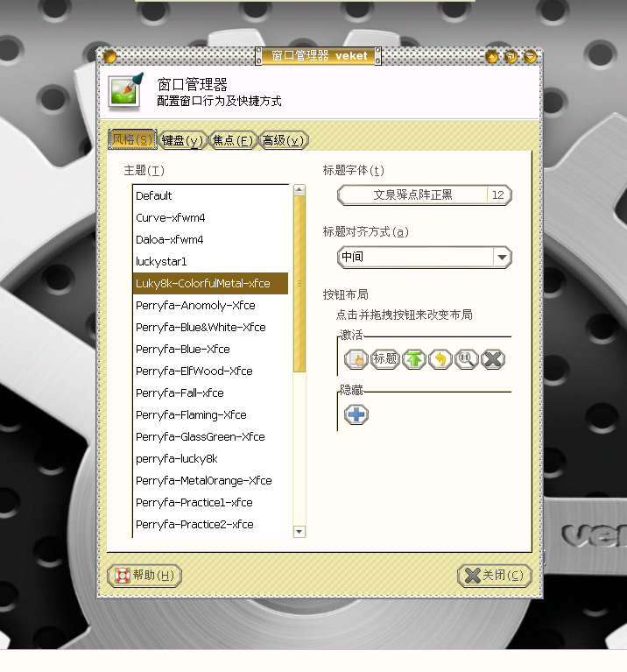Select the Perryfa-MetalOrange-Xfce theme
627x672 pixels.
pyautogui.click(x=210, y=480)
